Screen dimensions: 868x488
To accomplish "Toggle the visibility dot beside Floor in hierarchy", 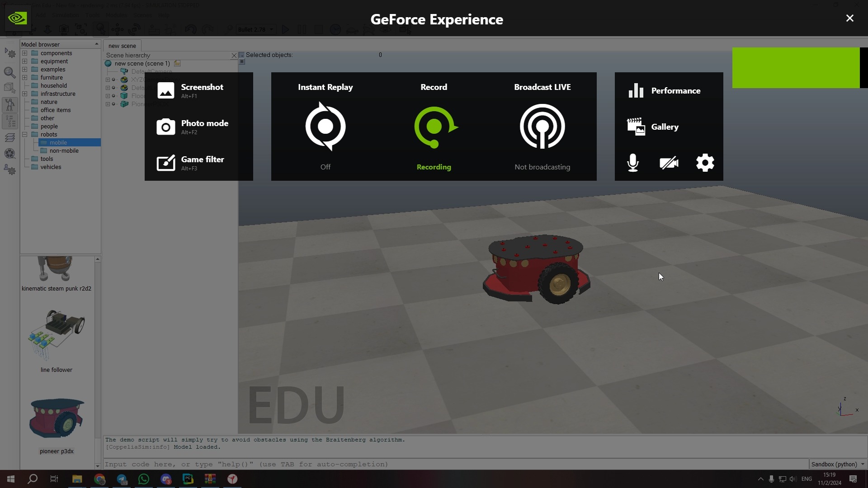I will coord(114,96).
